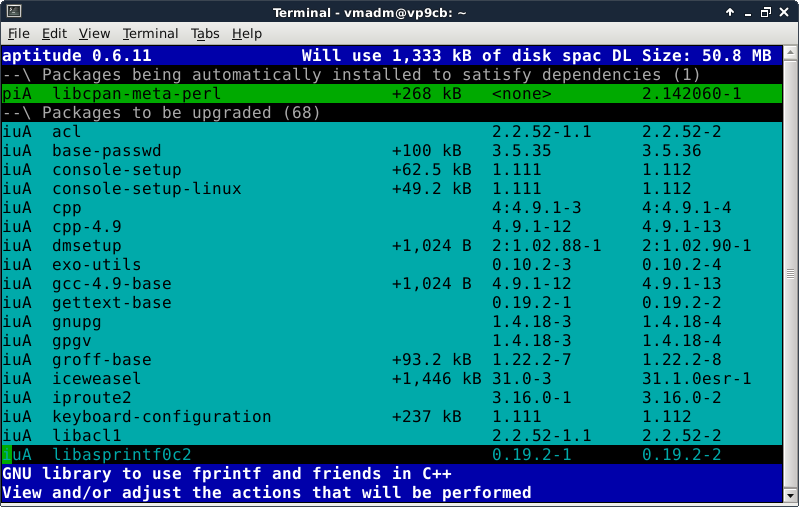
Task: Open the Terminal menu
Action: point(150,33)
